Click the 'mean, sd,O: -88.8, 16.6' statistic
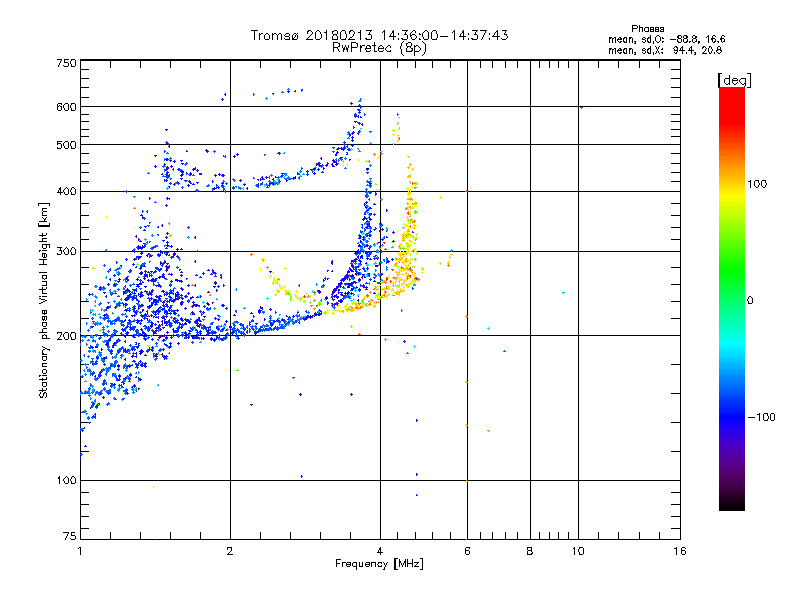This screenshot has height=600, width=800. point(666,39)
